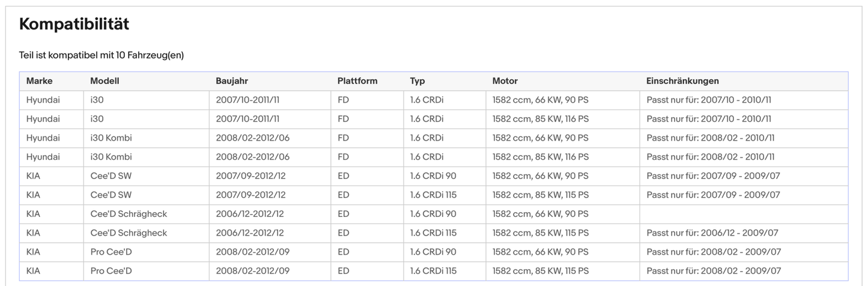Screen dimensions: 868x286
Task: Select restriction cell 'Passt nur für: 2006/12 - 2009/07'
Action: (x=712, y=233)
